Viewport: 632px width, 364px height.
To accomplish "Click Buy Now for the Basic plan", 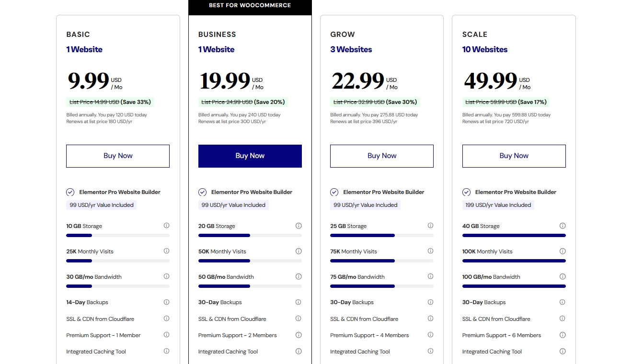I will coord(118,156).
